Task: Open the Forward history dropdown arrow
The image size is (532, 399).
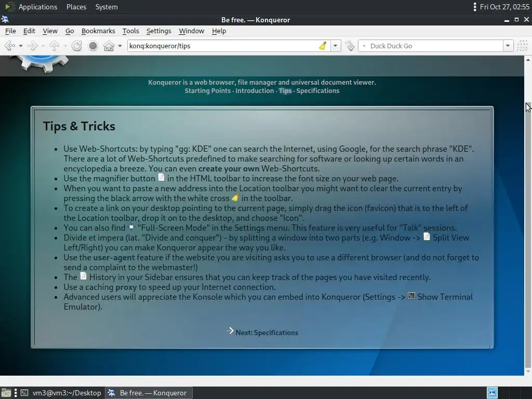Action: coord(43,46)
